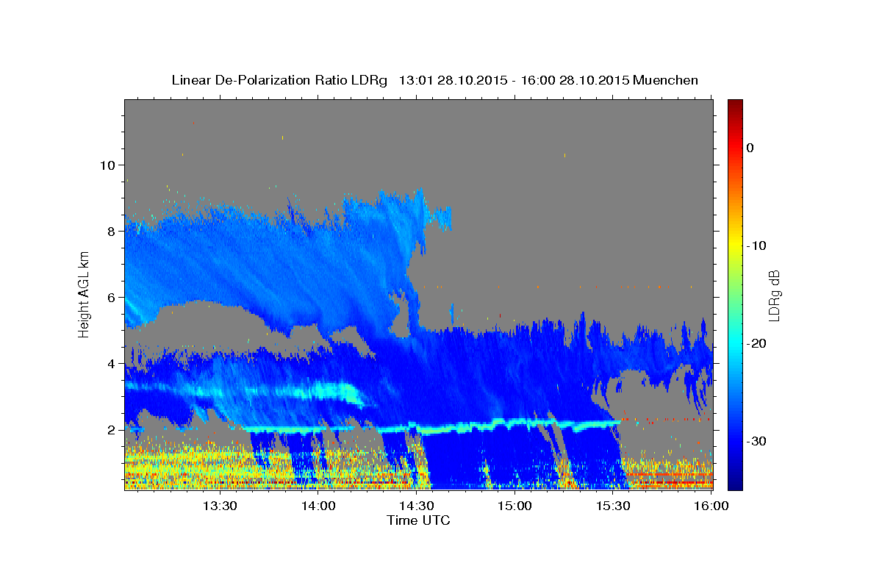The image size is (882, 588).
Task: Click the colorbar value 0
Action: [x=750, y=148]
